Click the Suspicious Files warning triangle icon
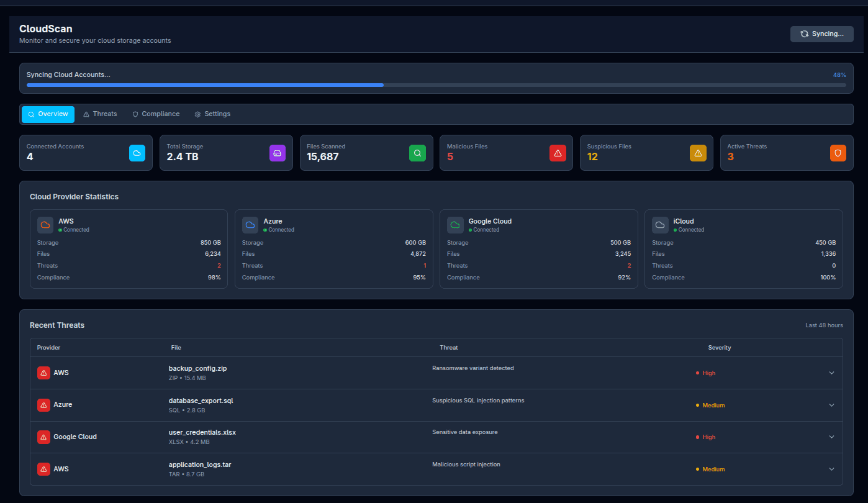Viewport: 868px width, 503px height. click(698, 153)
